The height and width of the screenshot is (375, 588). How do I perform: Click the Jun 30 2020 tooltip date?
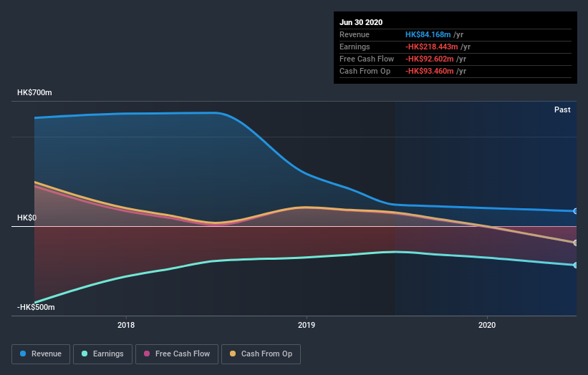(x=361, y=22)
